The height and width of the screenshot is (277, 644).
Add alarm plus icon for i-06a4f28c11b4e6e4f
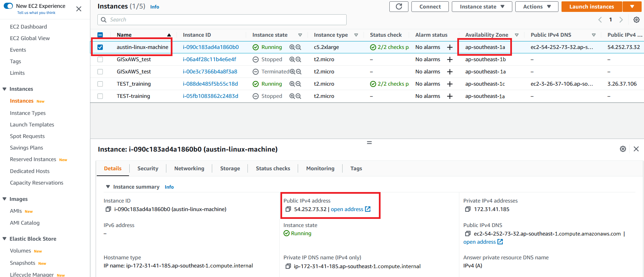point(450,59)
